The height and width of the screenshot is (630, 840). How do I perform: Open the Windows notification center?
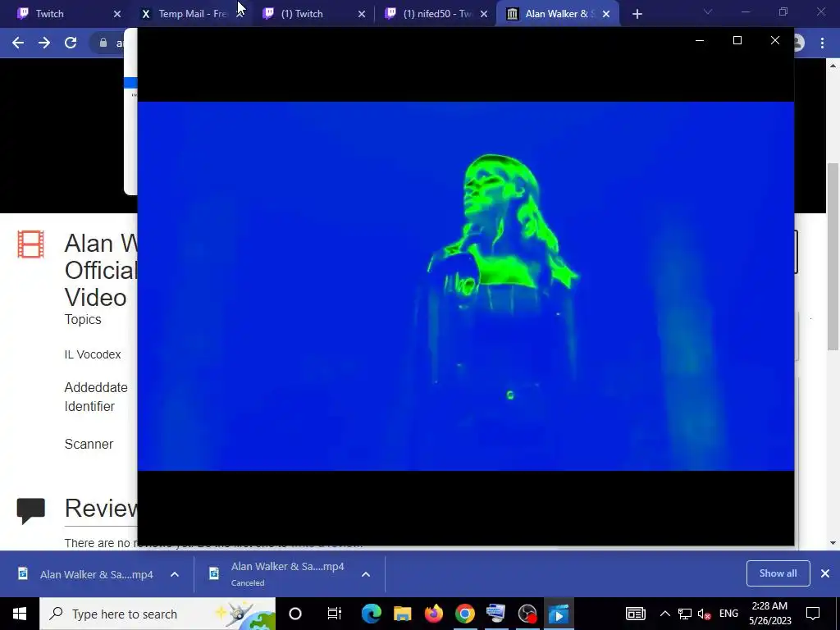[x=813, y=614]
